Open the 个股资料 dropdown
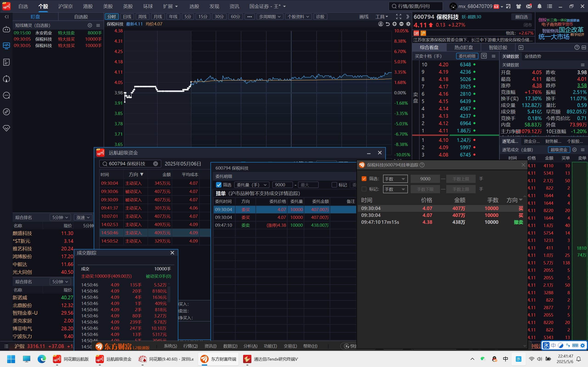The height and width of the screenshot is (367, 588). (x=298, y=17)
